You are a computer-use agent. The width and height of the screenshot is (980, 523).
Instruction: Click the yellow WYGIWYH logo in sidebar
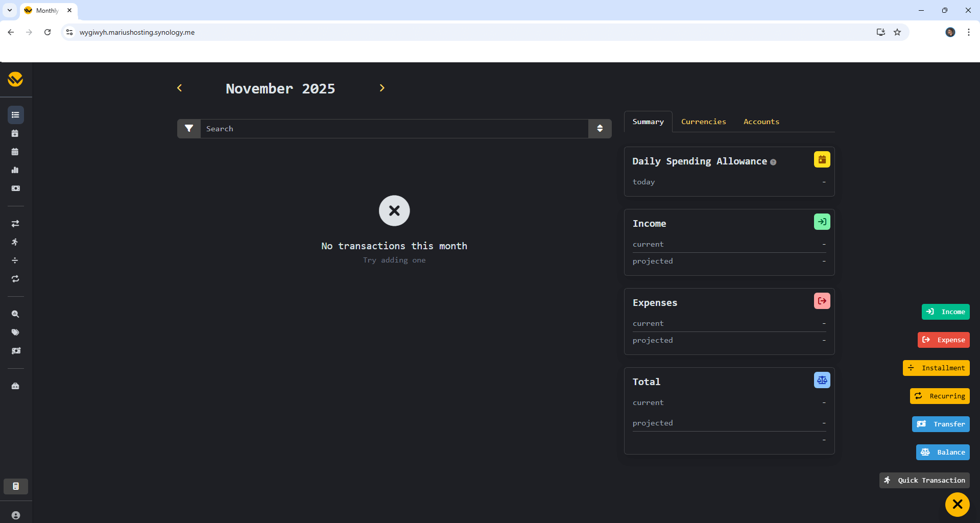pos(15,79)
